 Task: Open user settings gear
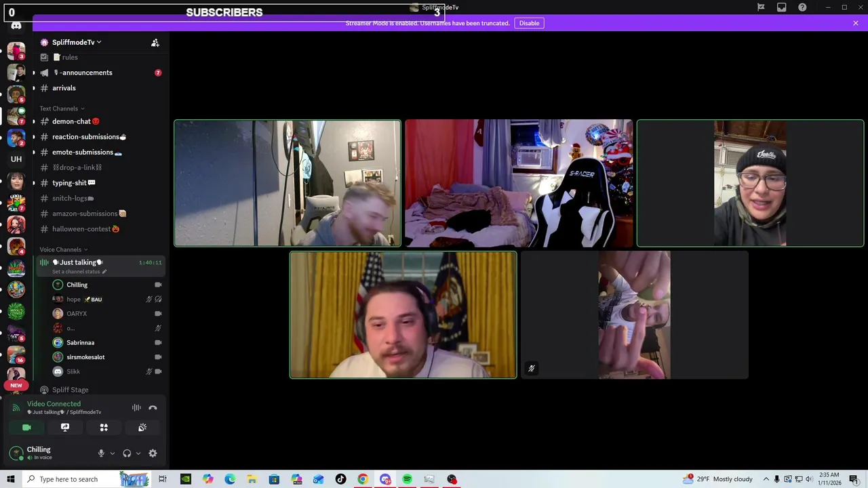point(153,453)
